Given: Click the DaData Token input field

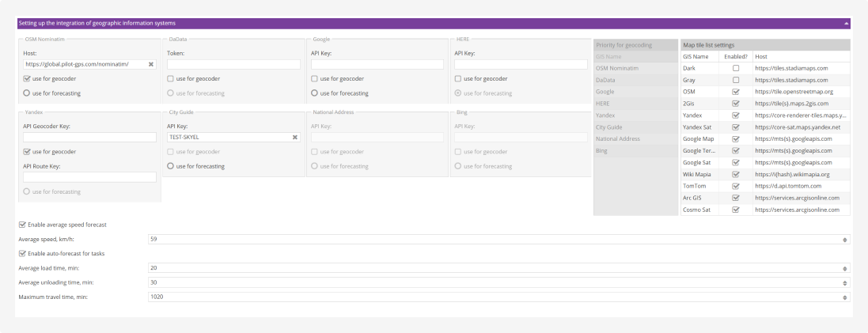Looking at the screenshot, I should pyautogui.click(x=233, y=64).
